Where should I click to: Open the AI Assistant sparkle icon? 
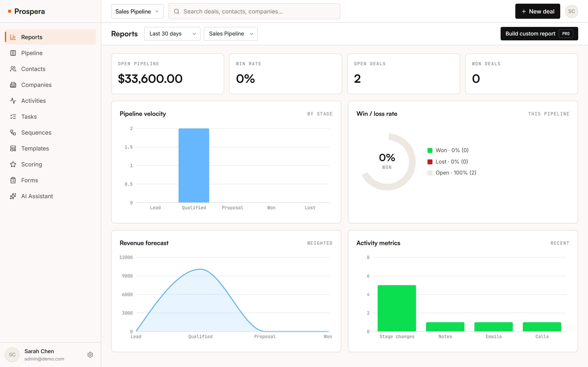coord(13,196)
